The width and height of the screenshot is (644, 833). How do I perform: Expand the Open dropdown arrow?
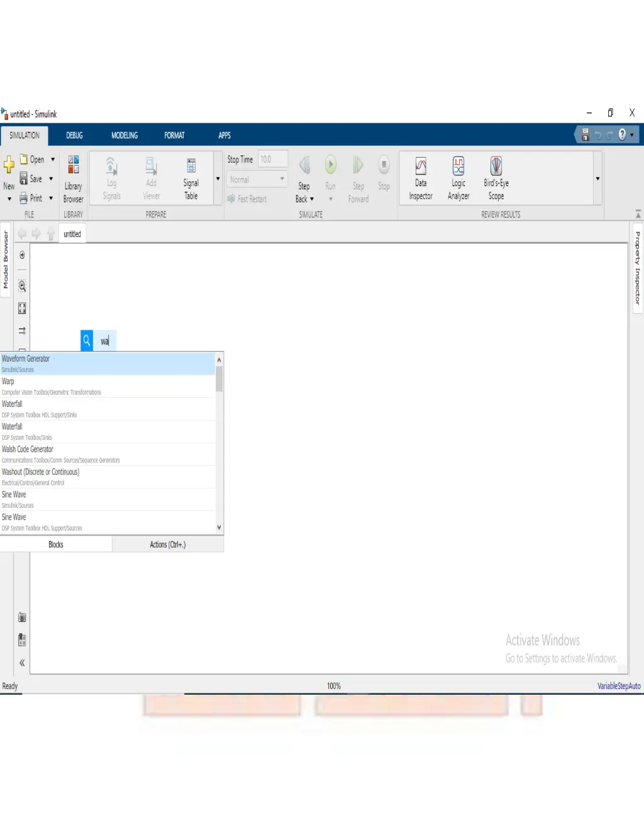coord(53,160)
